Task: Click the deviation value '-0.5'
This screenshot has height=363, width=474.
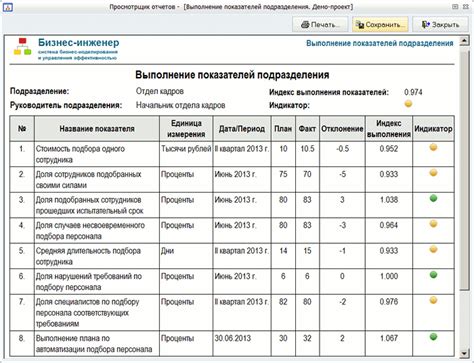Action: (342, 149)
